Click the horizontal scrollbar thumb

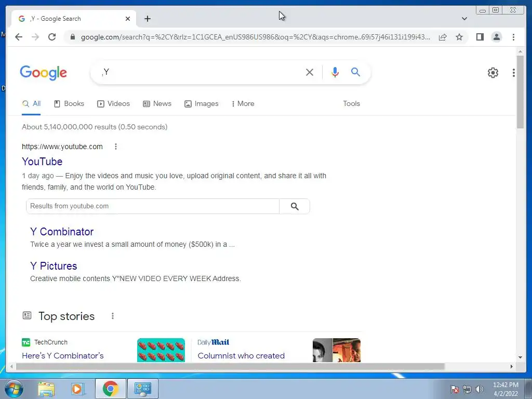(230, 366)
